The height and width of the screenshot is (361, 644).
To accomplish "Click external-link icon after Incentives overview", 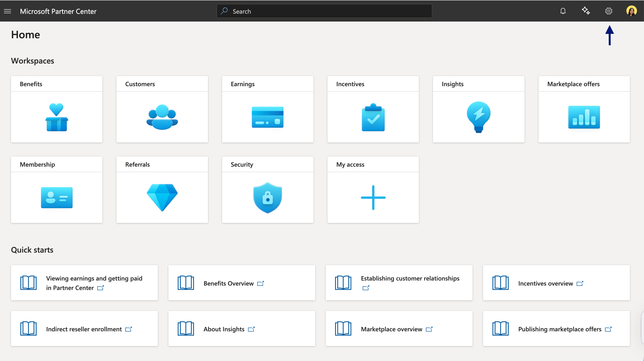I will (x=580, y=283).
